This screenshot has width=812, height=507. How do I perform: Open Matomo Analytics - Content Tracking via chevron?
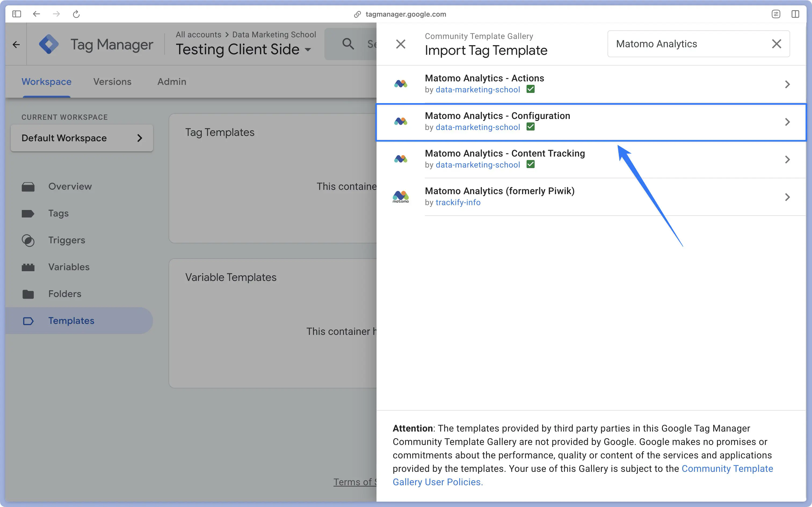point(788,159)
